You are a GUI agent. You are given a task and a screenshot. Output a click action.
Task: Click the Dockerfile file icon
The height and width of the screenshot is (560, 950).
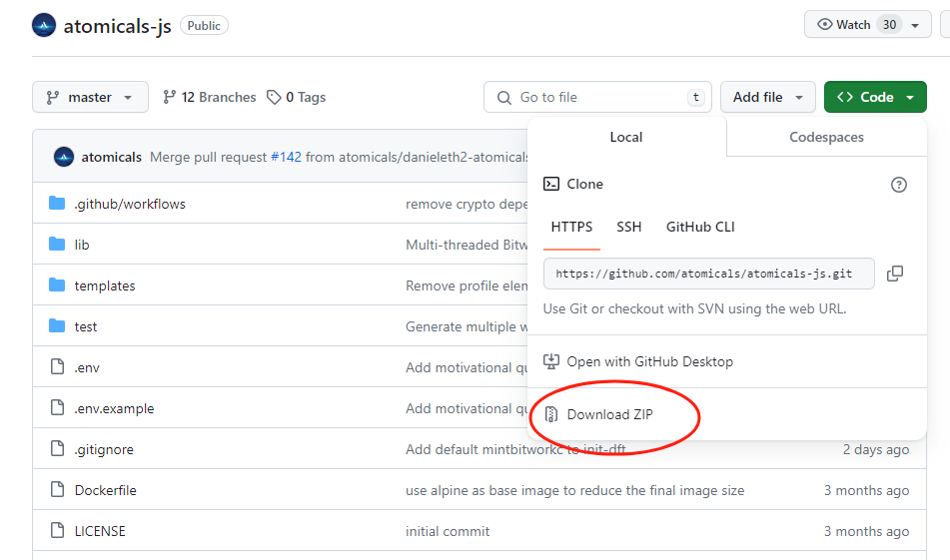tap(58, 489)
